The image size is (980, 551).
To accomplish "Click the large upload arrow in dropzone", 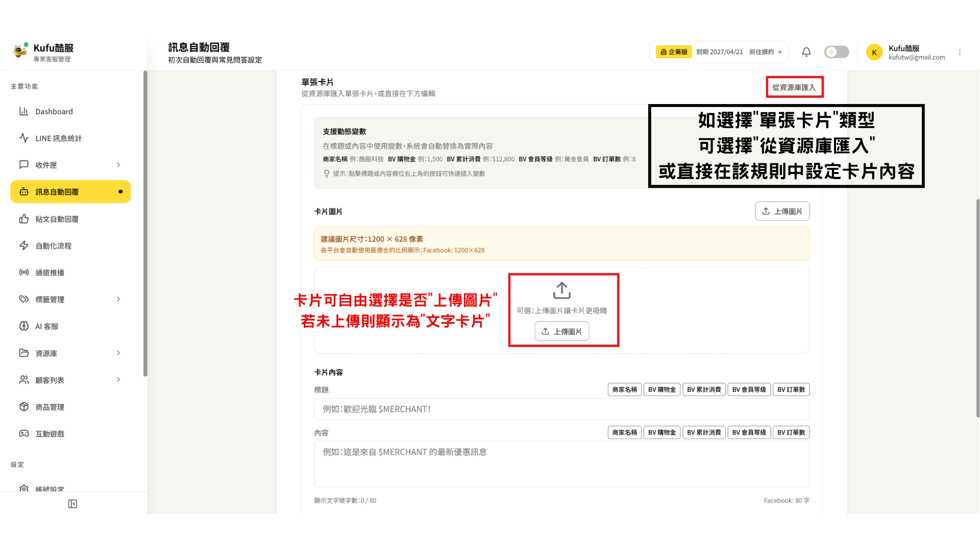I will coord(562,290).
